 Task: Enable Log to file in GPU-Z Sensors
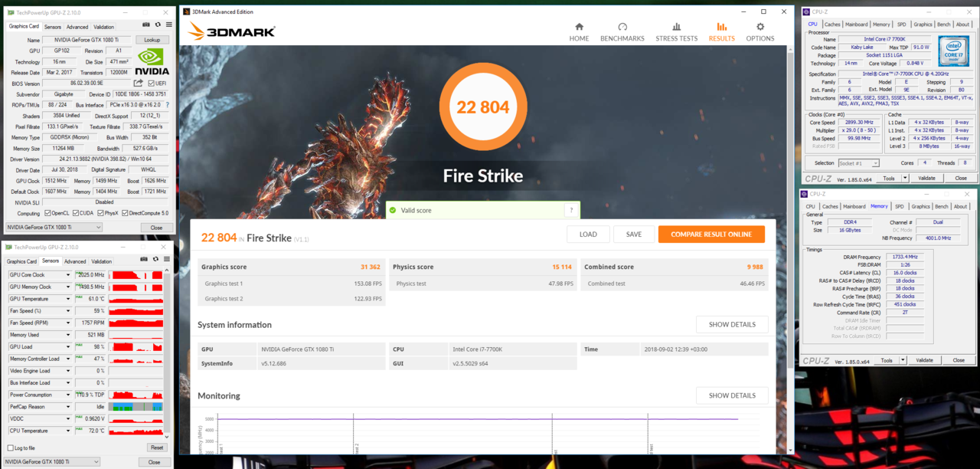point(11,448)
